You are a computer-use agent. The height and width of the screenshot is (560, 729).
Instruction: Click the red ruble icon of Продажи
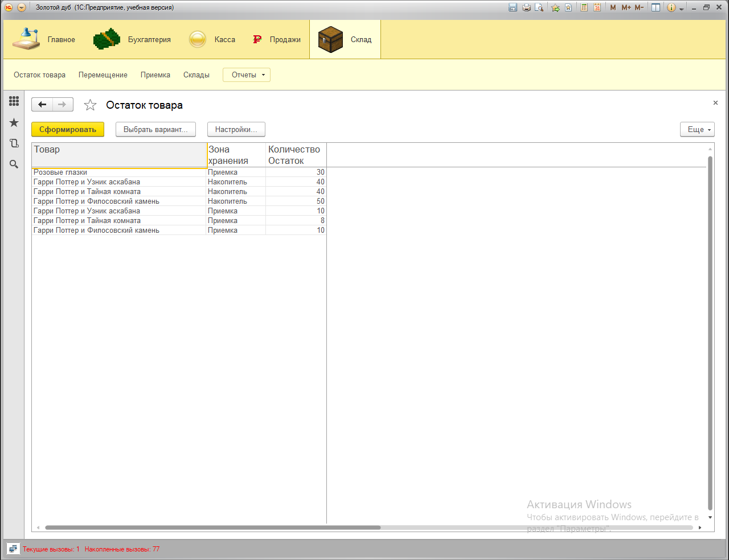[257, 39]
